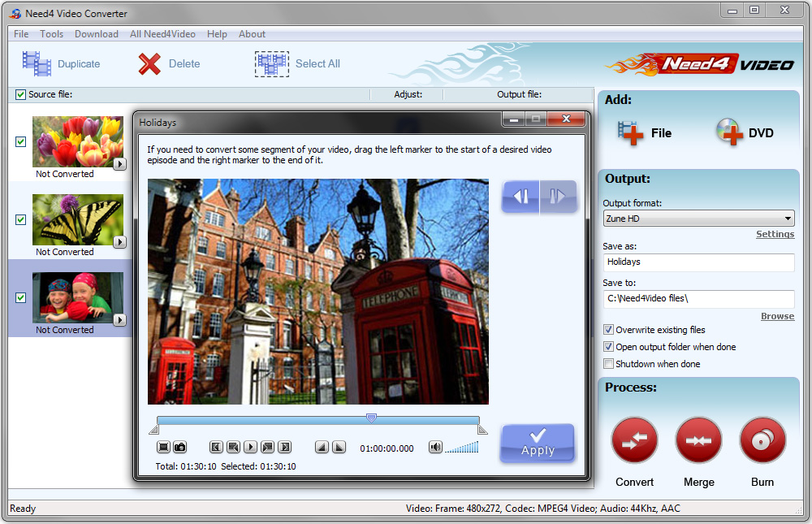Mute the sound with the speaker icon

[x=435, y=447]
